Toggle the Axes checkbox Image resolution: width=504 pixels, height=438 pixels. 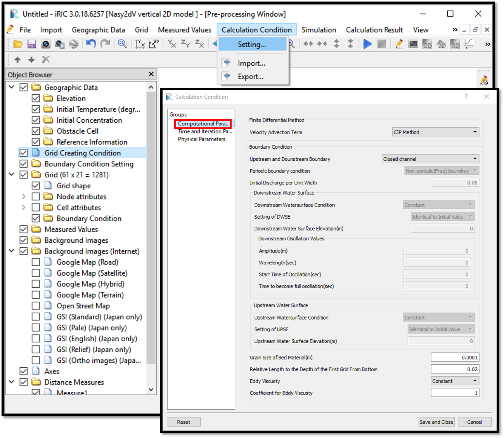click(x=24, y=371)
